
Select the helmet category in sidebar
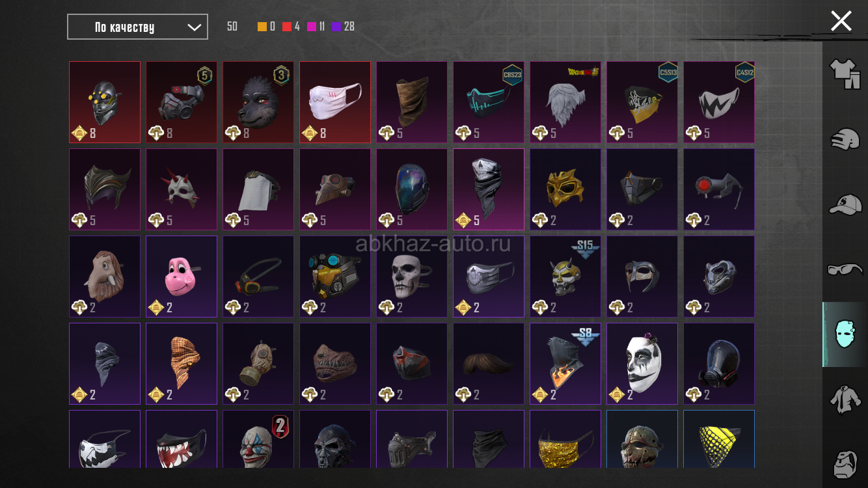(x=845, y=139)
